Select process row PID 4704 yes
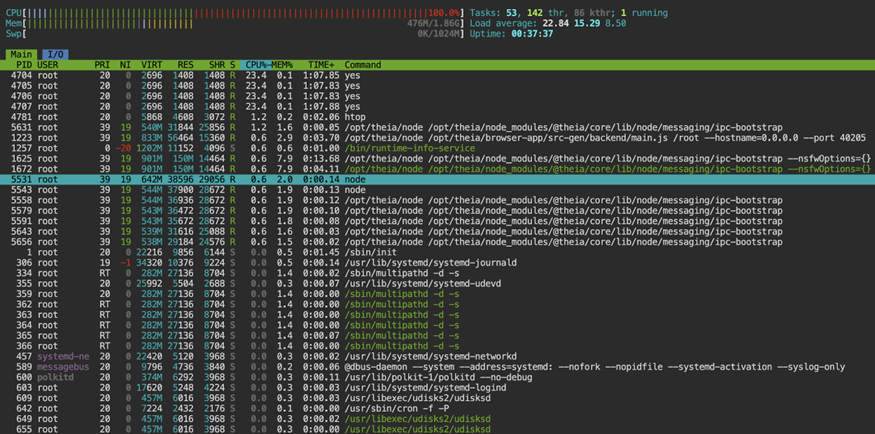The image size is (875, 434). [438, 75]
